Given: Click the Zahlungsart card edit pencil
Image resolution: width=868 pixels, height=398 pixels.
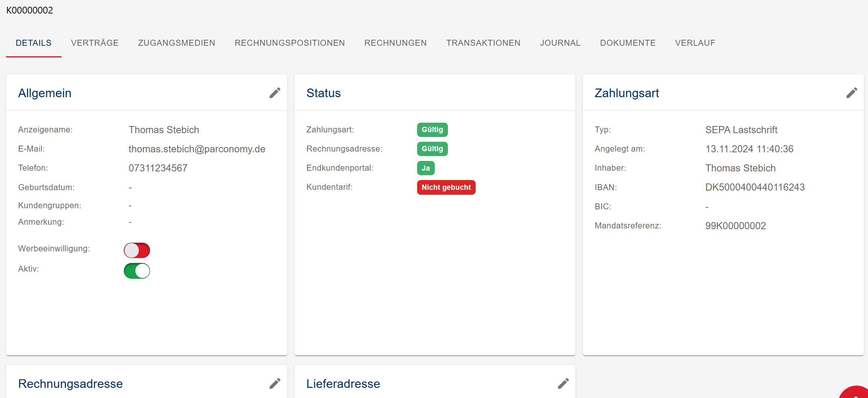Looking at the screenshot, I should 851,93.
